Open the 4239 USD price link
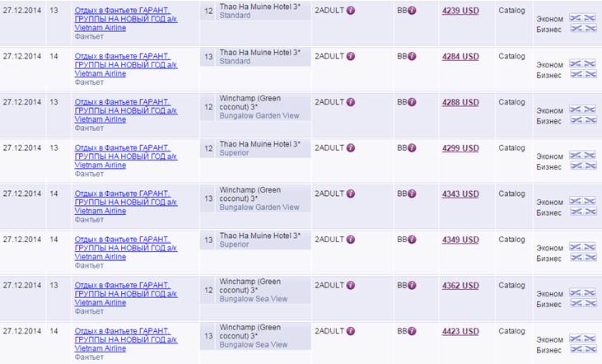This screenshot has height=364, width=602. (x=460, y=12)
